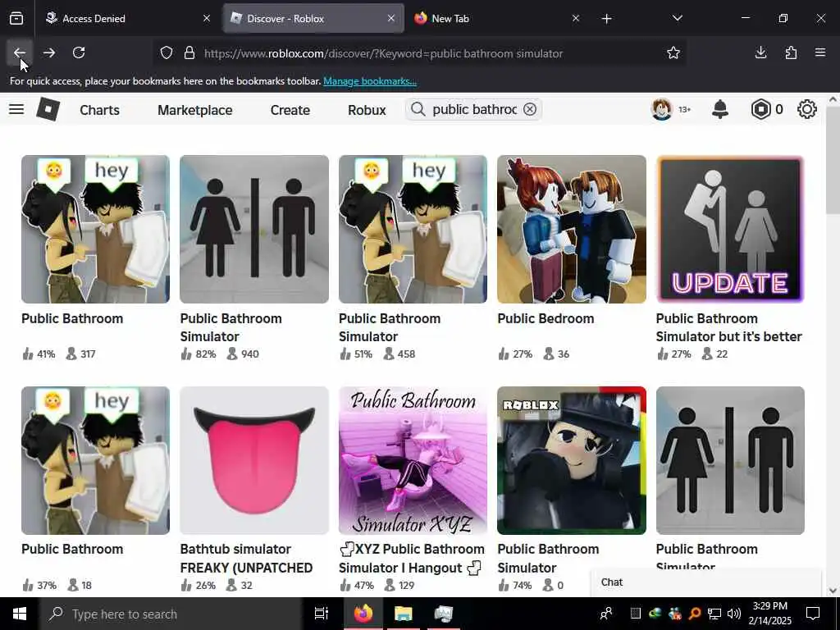Image resolution: width=840 pixels, height=630 pixels.
Task: Open the Marketplace page
Action: click(195, 110)
